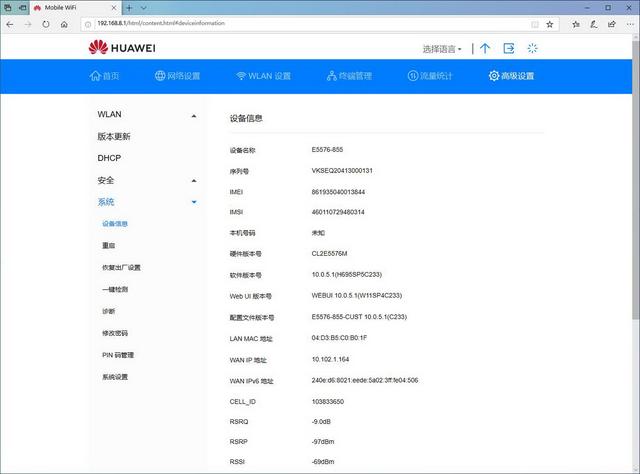Image resolution: width=640 pixels, height=474 pixels.
Task: Click the IMEI value 861935040013844
Action: (338, 192)
